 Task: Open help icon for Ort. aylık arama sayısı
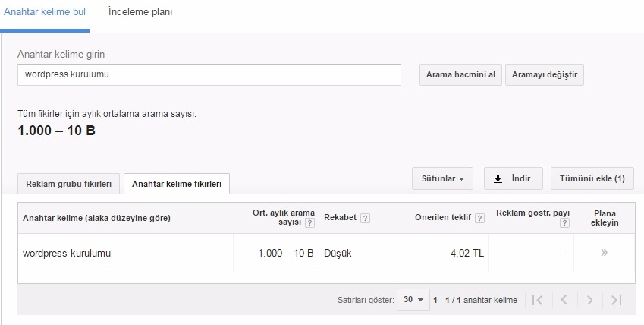[310, 223]
